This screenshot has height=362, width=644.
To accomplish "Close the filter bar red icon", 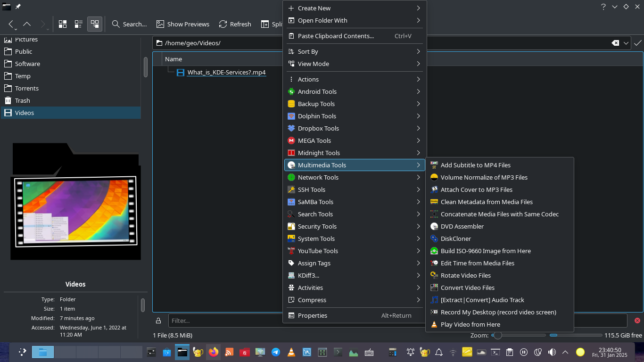I will [637, 321].
